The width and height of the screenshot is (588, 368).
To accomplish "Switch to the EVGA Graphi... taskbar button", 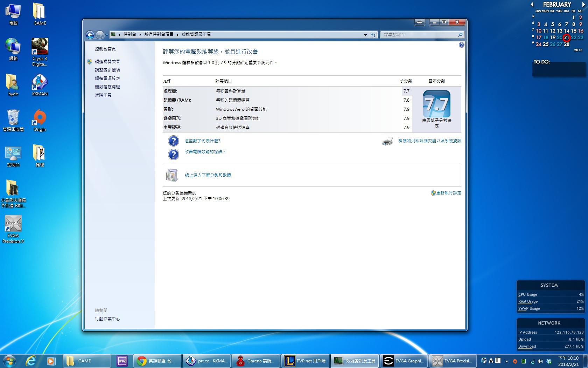I will coord(404,361).
